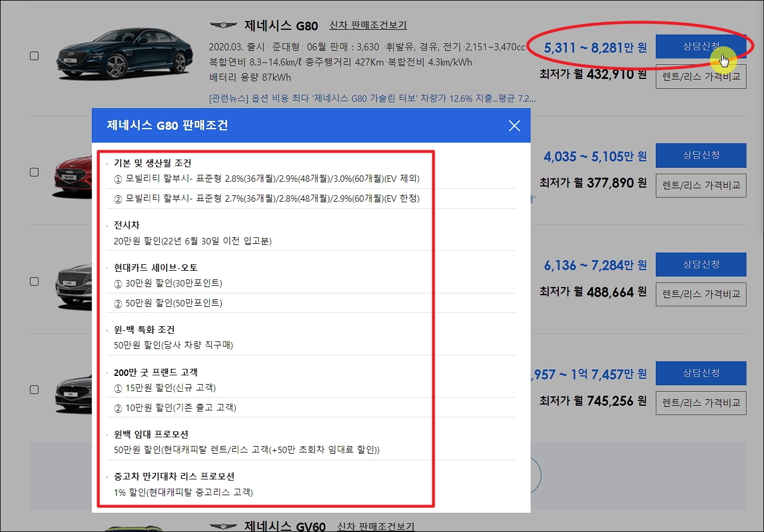
Task: Select the 모빌리티 할부 line marked EV 제외
Action: [x=267, y=178]
